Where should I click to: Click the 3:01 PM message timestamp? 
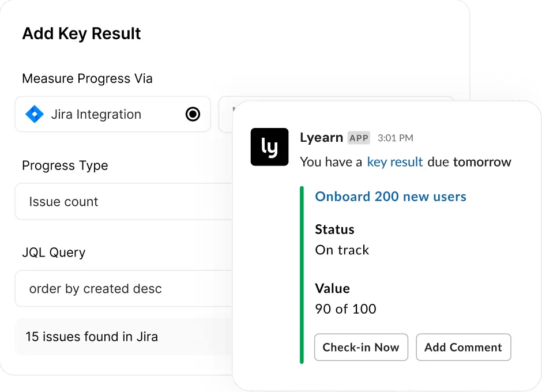[x=396, y=138]
